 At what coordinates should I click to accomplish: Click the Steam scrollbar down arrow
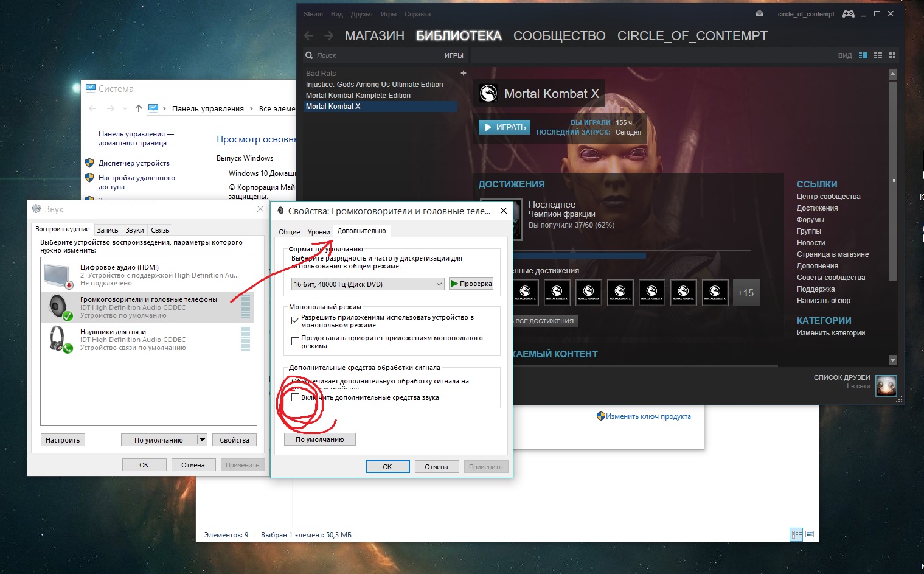892,360
